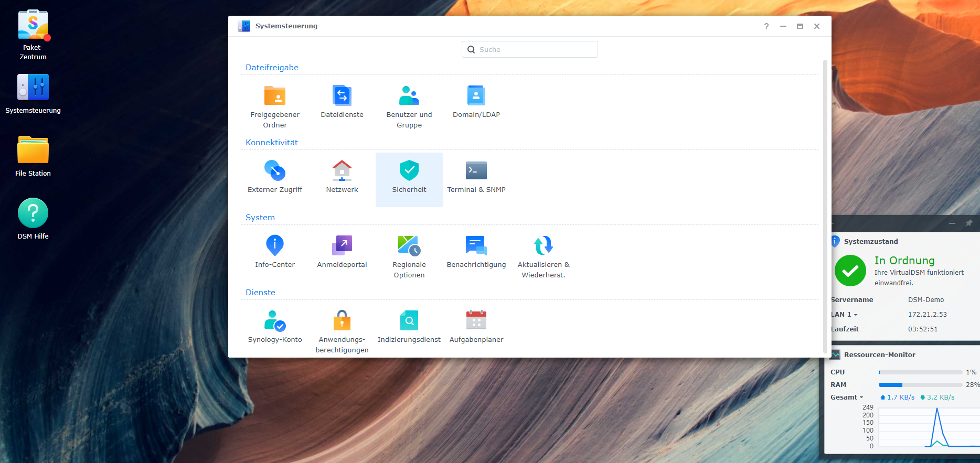Click Dienste section heading

(x=260, y=293)
